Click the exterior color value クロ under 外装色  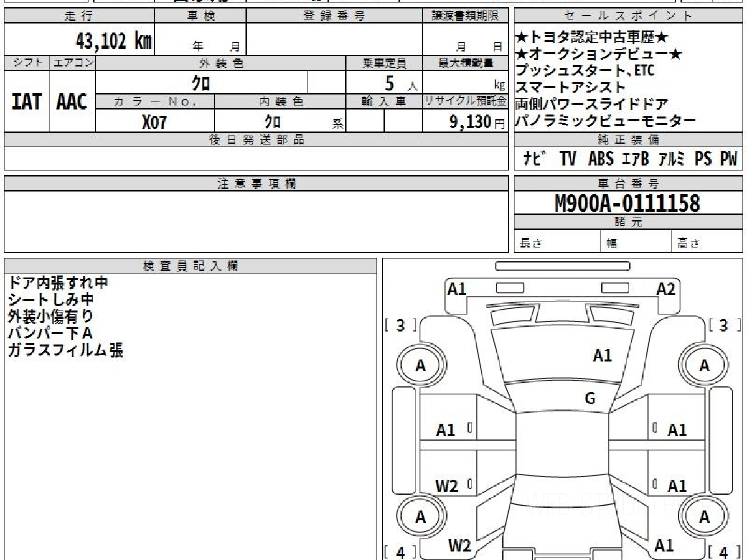(x=201, y=83)
